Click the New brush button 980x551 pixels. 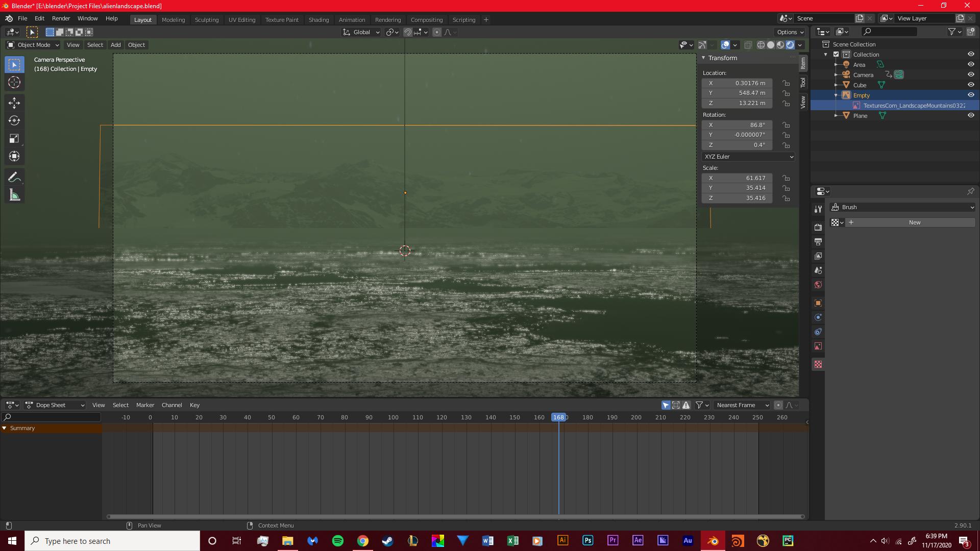click(x=913, y=222)
